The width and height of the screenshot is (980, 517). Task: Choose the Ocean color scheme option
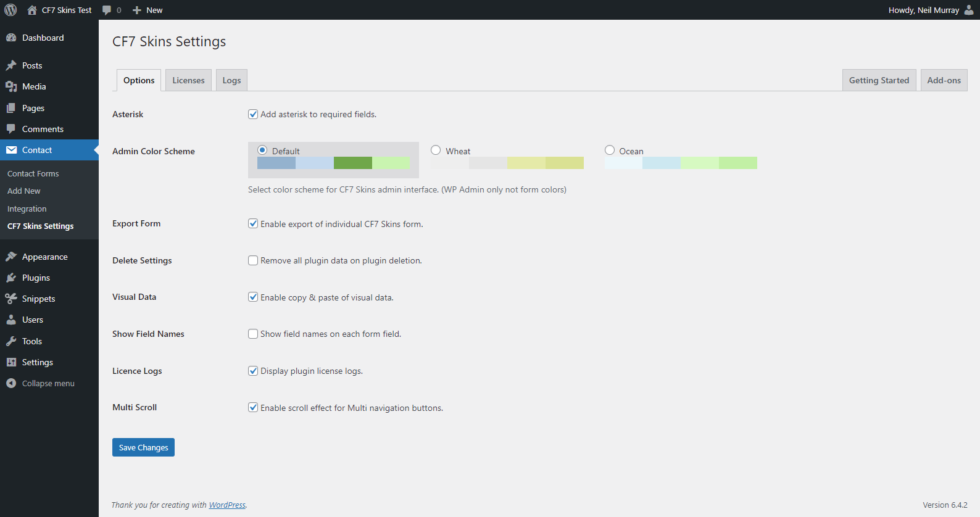click(x=610, y=151)
